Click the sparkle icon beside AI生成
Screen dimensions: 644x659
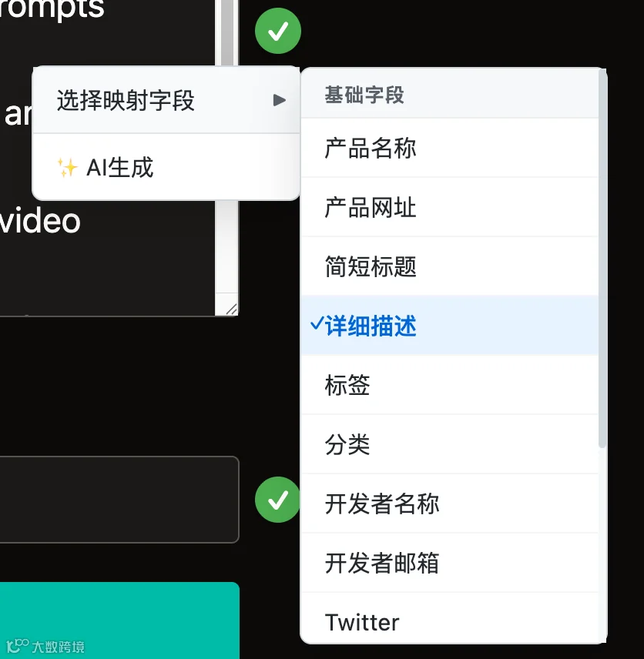click(x=68, y=168)
